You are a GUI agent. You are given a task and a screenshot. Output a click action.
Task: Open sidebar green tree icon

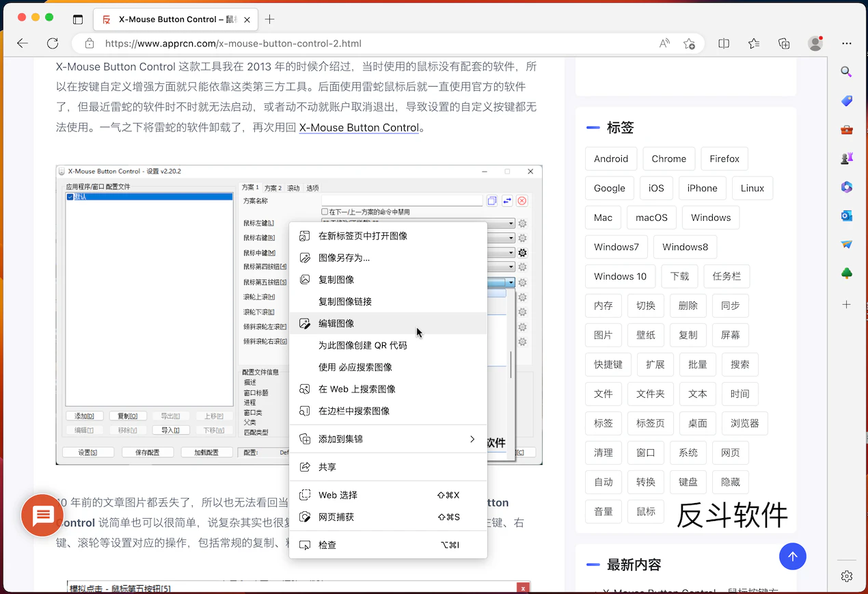(x=847, y=273)
